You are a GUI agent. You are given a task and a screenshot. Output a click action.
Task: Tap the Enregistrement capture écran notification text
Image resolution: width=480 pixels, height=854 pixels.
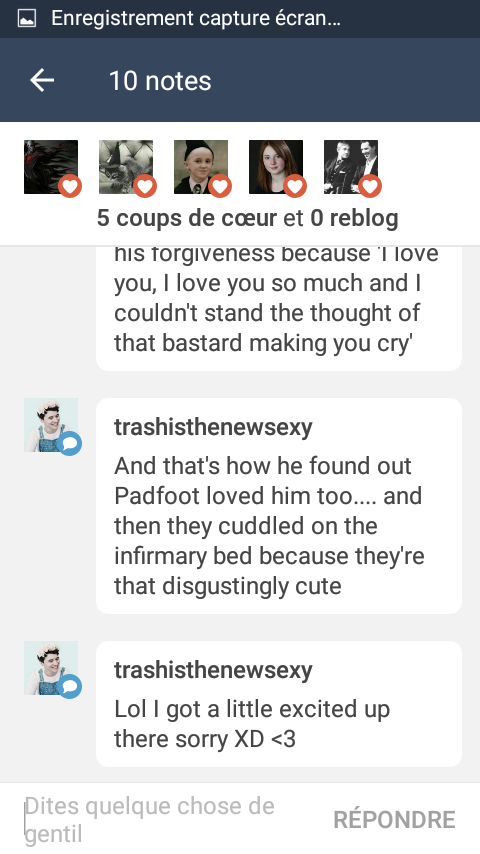pos(196,19)
